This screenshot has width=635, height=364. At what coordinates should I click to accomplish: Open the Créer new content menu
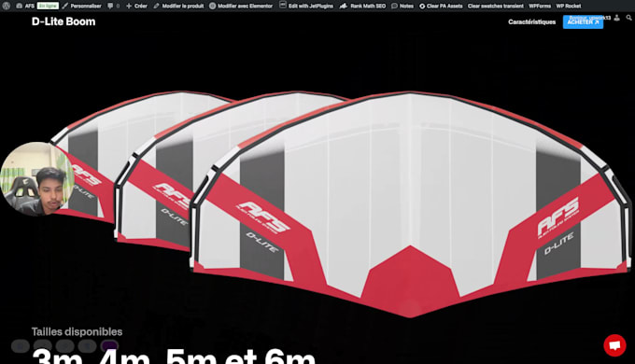click(x=136, y=7)
